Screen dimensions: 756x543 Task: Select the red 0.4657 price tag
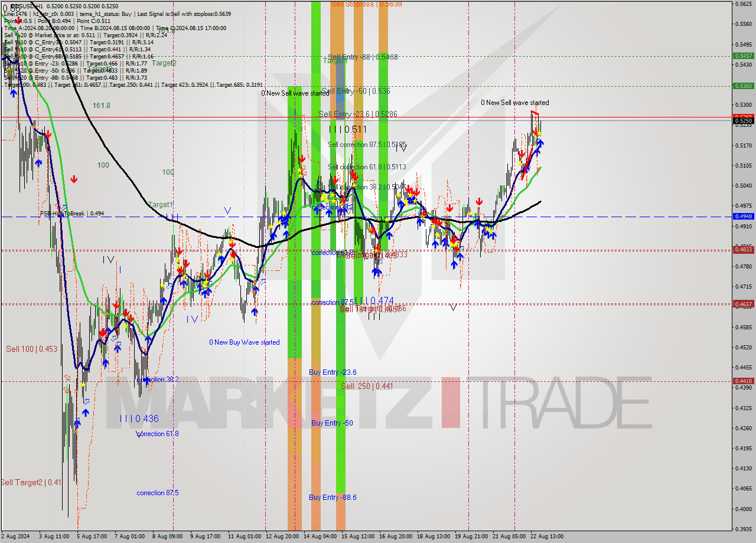[743, 304]
